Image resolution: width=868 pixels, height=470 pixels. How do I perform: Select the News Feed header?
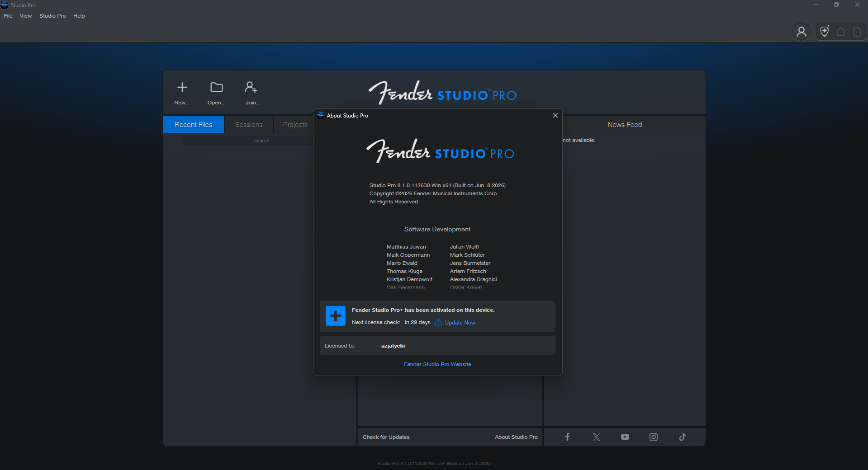tap(625, 125)
